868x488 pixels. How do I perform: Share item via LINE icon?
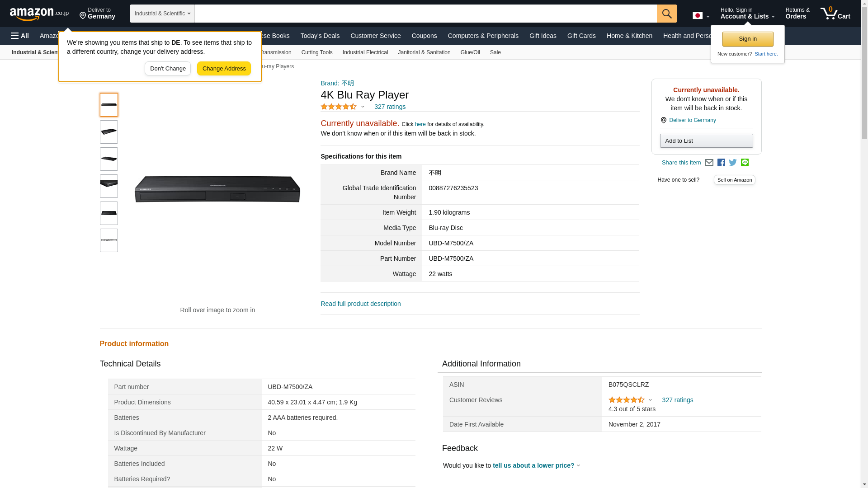[x=745, y=163]
